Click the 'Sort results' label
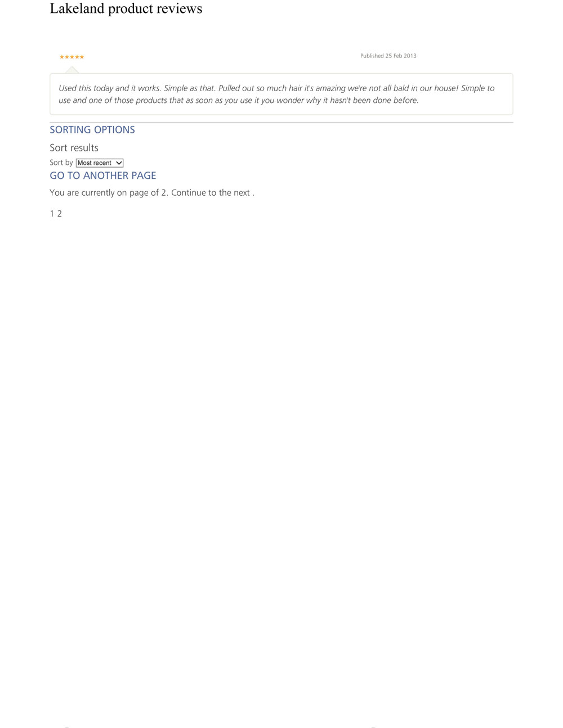This screenshot has height=728, width=563. click(x=74, y=148)
